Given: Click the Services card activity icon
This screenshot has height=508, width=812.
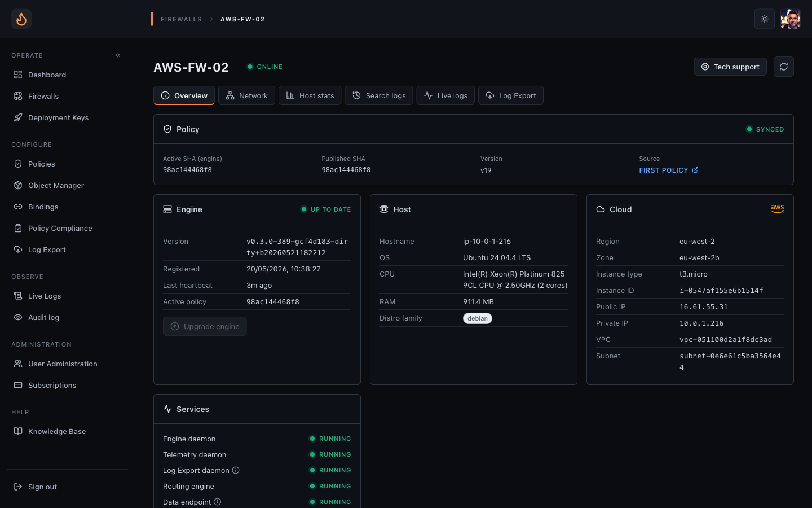Looking at the screenshot, I should click(167, 409).
